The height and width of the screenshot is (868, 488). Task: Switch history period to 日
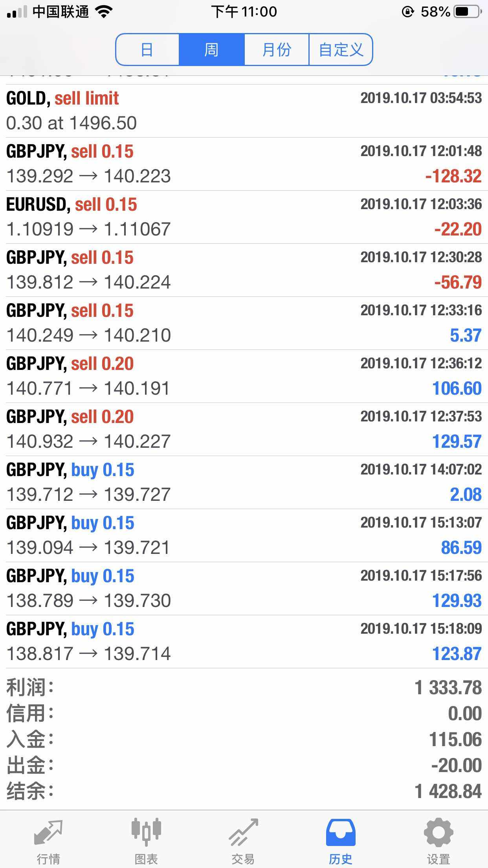[x=147, y=50]
